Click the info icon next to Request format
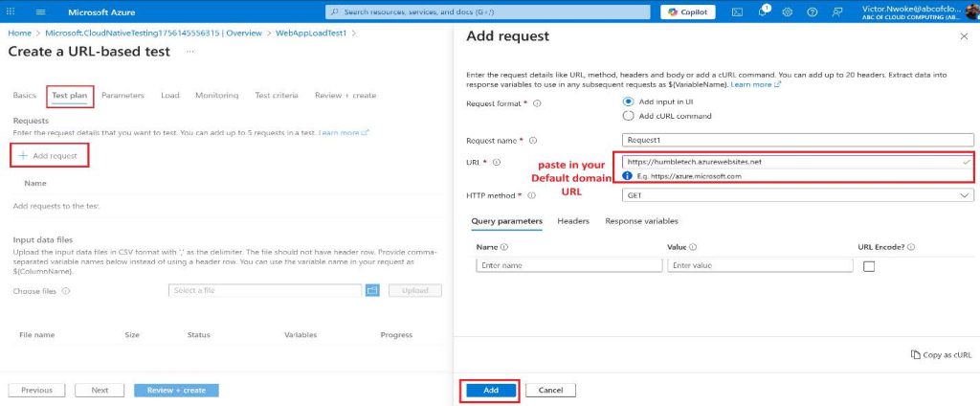Viewport: 980px width, 406px height. click(537, 103)
